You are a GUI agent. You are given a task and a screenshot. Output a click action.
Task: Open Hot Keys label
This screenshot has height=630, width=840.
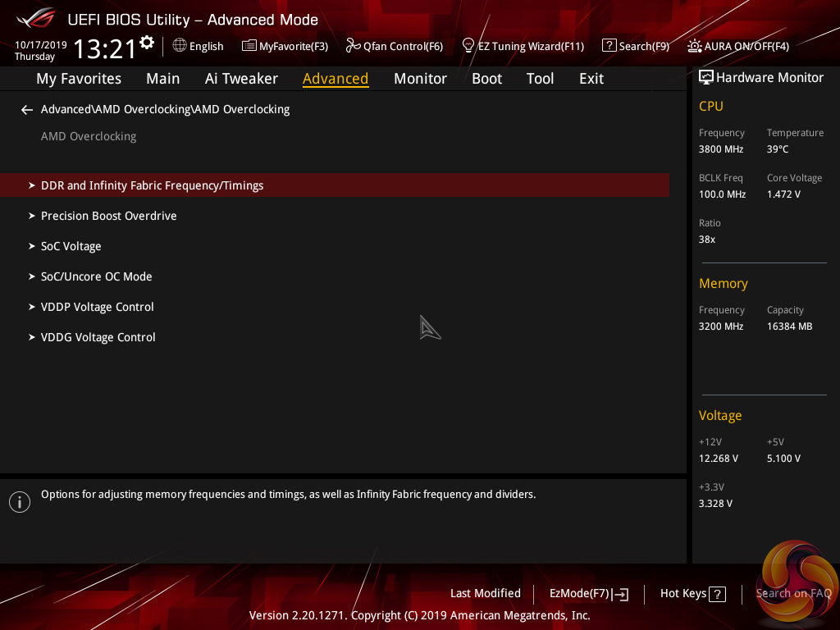click(x=683, y=594)
